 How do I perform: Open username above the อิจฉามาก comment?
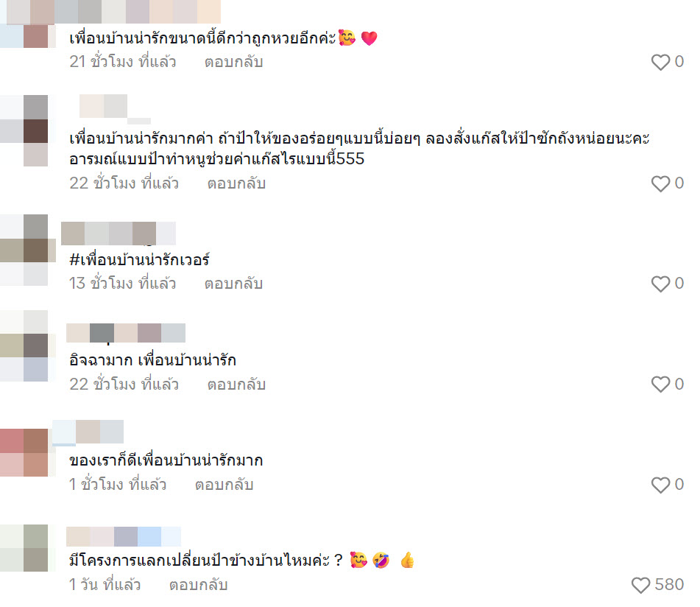[x=125, y=333]
